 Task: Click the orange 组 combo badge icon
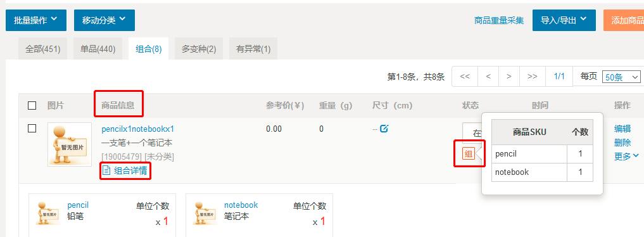[468, 153]
